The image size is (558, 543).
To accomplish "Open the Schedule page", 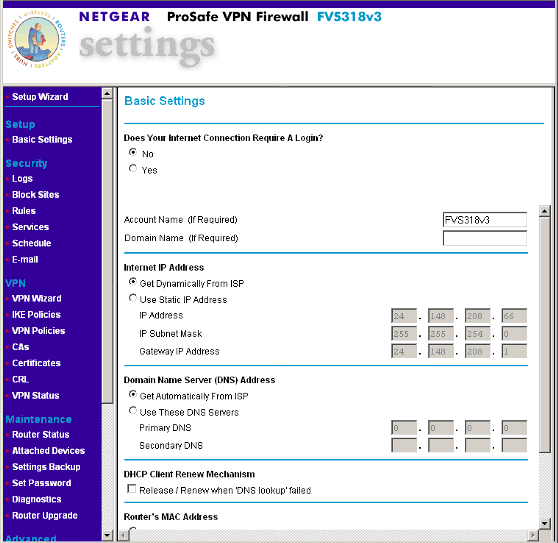I will point(32,243).
